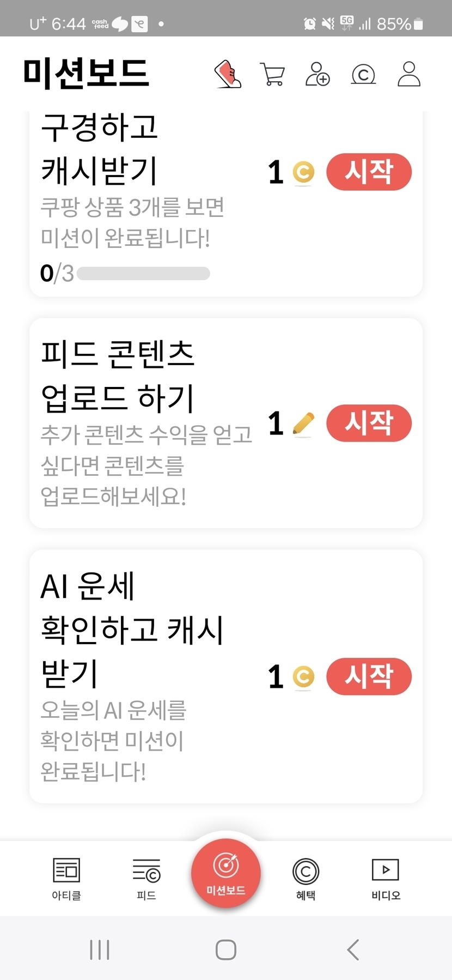Tap the gold coin on AI 운세 card
The width and height of the screenshot is (452, 980).
click(x=303, y=677)
